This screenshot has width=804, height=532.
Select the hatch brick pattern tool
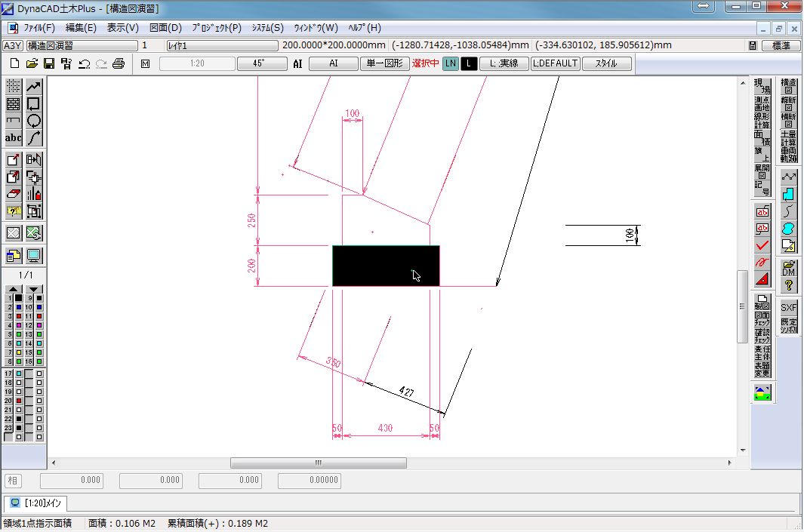(x=14, y=104)
